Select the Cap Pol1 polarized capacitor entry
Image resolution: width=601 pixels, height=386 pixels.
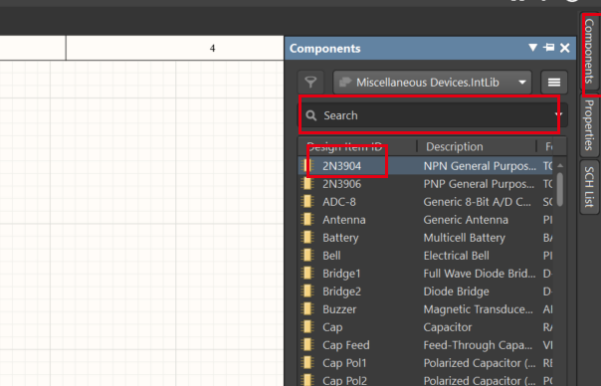(x=425, y=363)
